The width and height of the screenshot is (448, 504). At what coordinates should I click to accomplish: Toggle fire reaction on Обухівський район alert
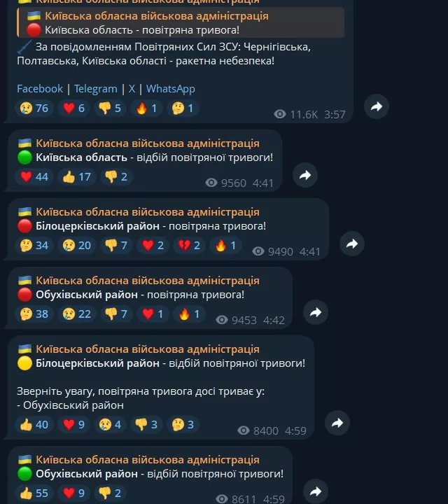point(189,314)
